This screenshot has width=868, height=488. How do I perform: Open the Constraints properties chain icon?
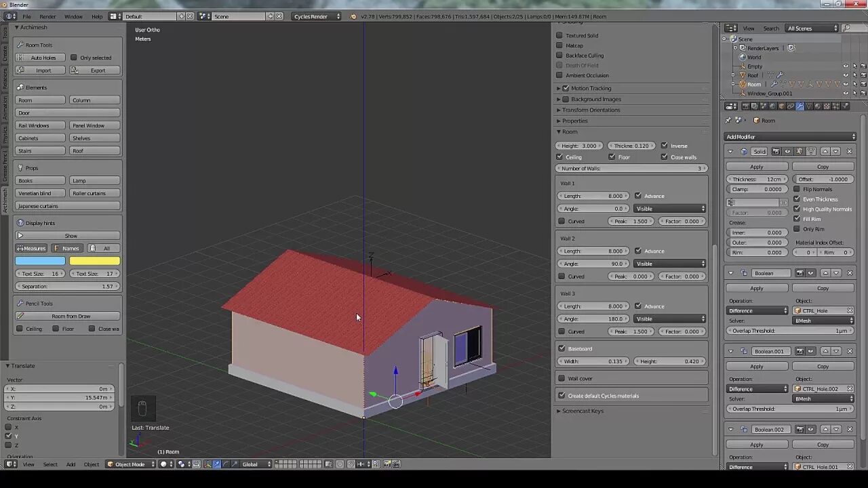click(791, 106)
